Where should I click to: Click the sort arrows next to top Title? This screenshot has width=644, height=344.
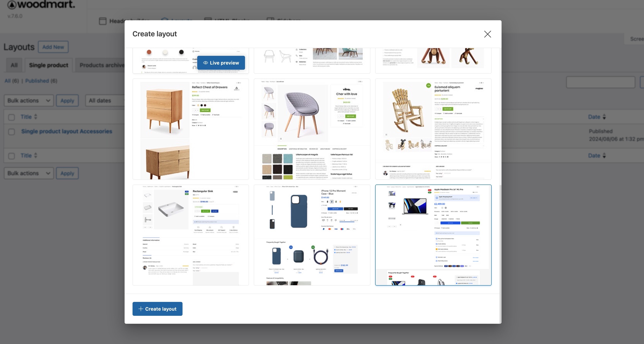(36, 117)
